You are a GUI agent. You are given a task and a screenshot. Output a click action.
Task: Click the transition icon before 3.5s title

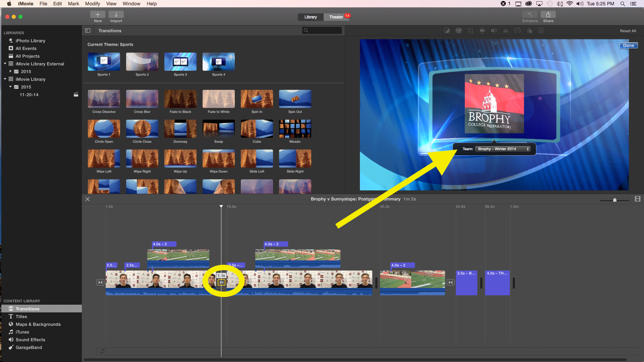pos(450,283)
